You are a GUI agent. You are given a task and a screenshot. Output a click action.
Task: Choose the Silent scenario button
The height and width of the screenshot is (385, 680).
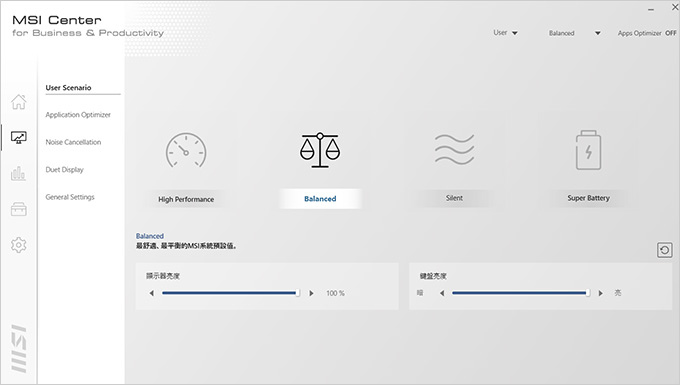tap(454, 198)
